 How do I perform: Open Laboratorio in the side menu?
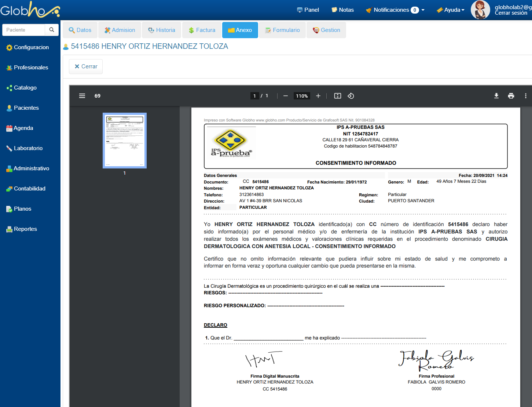point(28,148)
